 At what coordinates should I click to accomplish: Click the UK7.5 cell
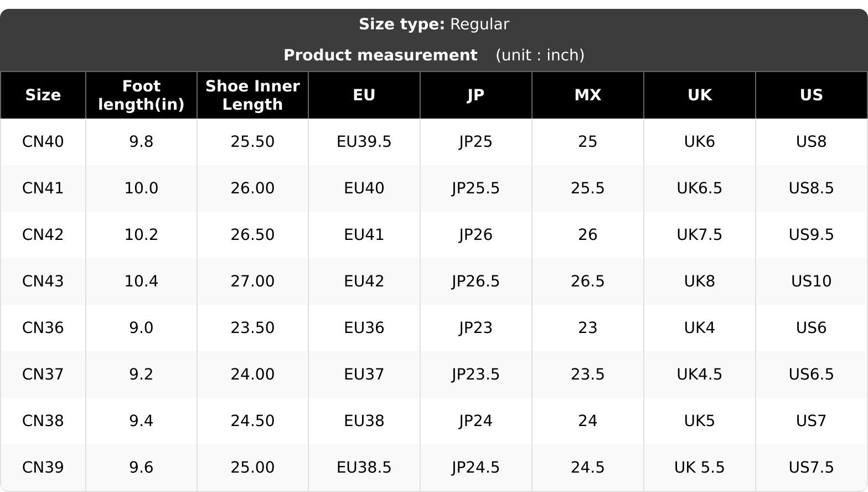pos(700,235)
